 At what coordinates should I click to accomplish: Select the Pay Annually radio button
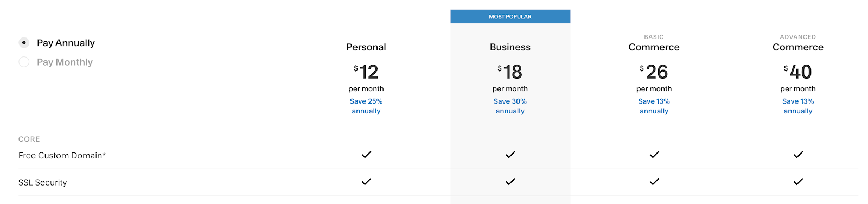[24, 42]
